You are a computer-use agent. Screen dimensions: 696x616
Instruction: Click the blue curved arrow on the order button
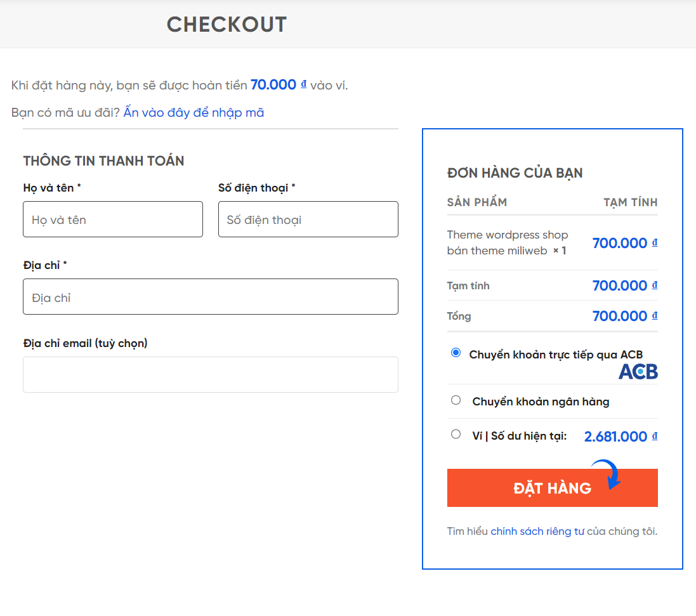(x=609, y=475)
